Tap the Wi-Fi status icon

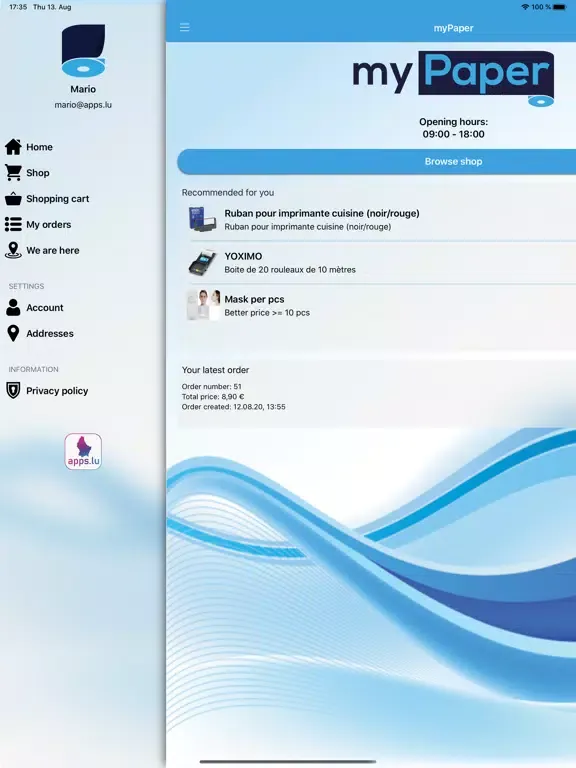pyautogui.click(x=525, y=7)
